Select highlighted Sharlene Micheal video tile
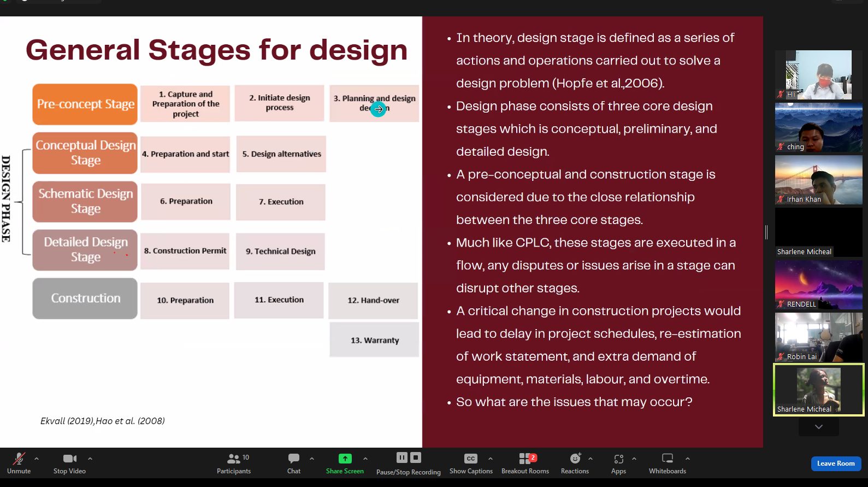Screen dimensions: 868x487 (819, 390)
